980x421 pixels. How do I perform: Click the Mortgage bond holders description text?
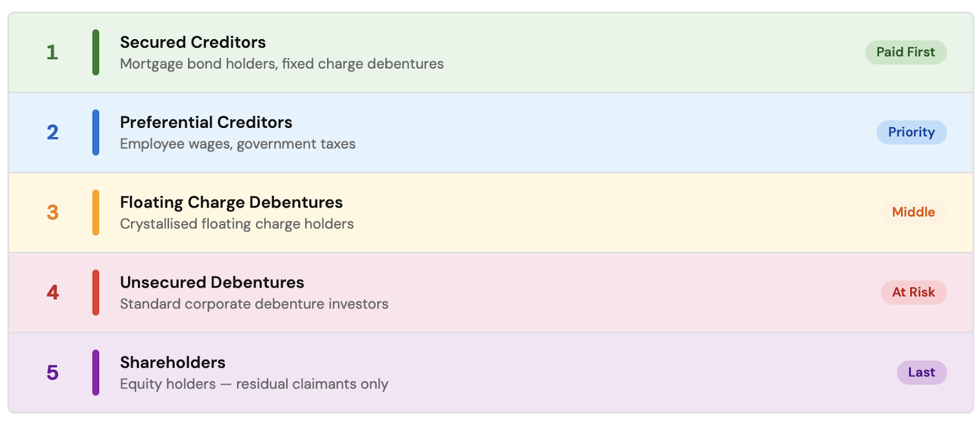(x=282, y=64)
